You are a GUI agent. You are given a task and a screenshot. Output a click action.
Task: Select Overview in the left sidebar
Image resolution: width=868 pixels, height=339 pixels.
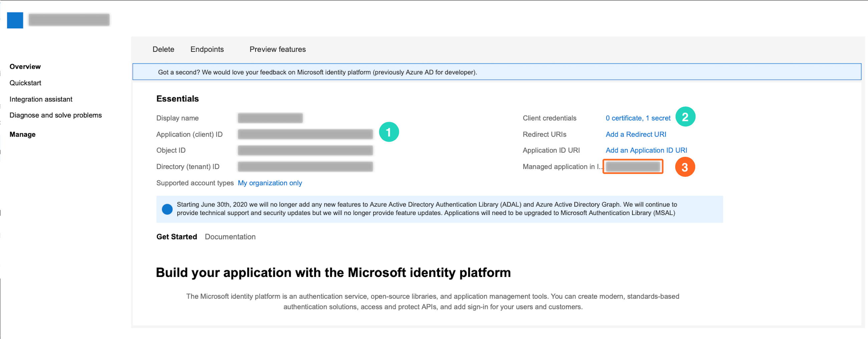[25, 66]
